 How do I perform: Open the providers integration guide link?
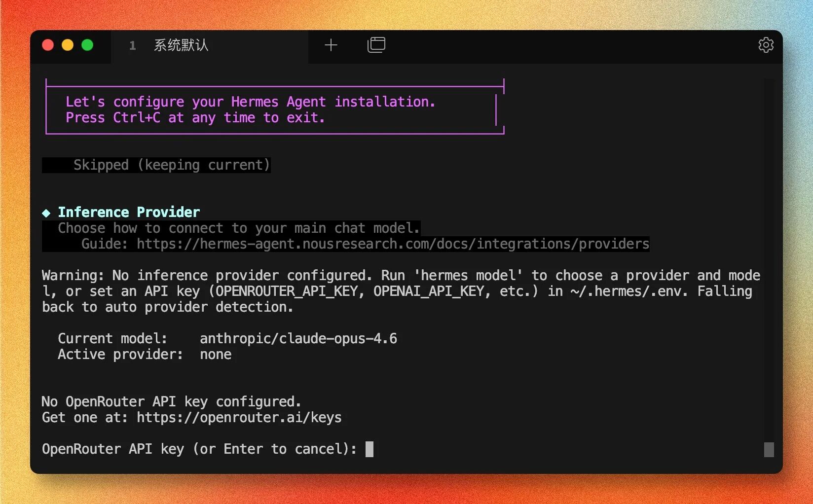(392, 244)
